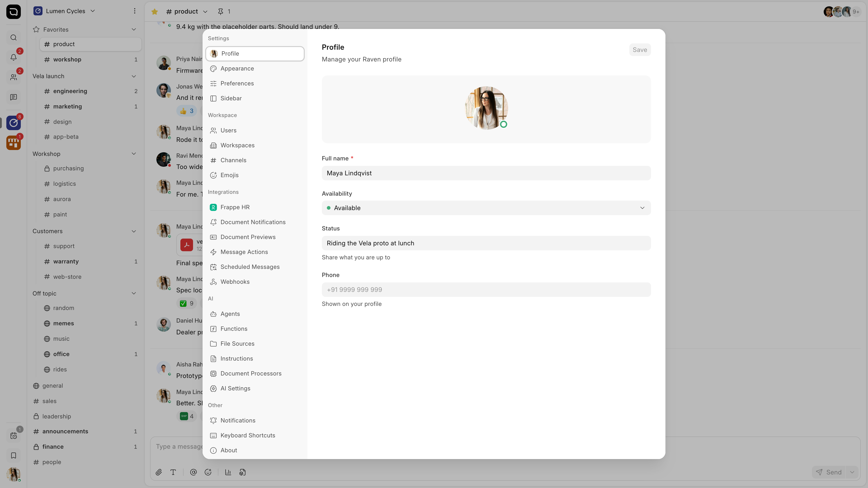Create a poll with chart icon
This screenshot has width=868, height=488.
coord(228,472)
